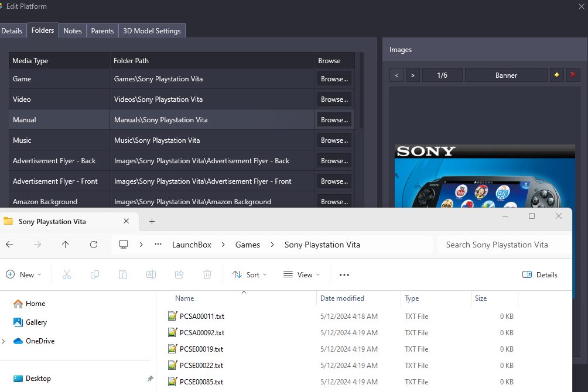Image resolution: width=588 pixels, height=392 pixels.
Task: Unpin Desktop using the pin icon
Action: pos(150,379)
